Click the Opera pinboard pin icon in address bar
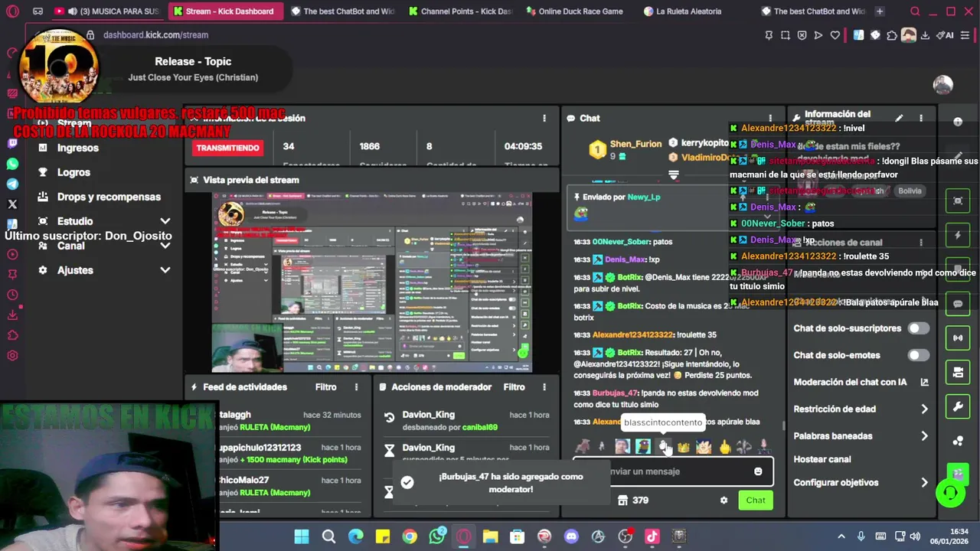980x551 pixels. pos(769,35)
